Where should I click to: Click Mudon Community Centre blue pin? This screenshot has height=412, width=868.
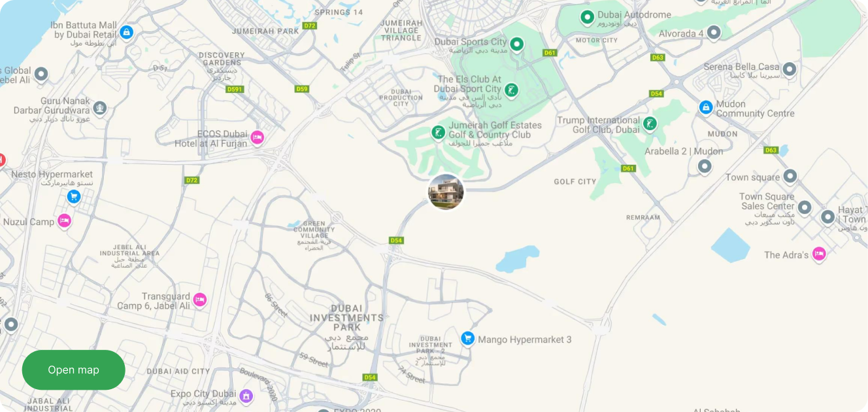click(706, 107)
